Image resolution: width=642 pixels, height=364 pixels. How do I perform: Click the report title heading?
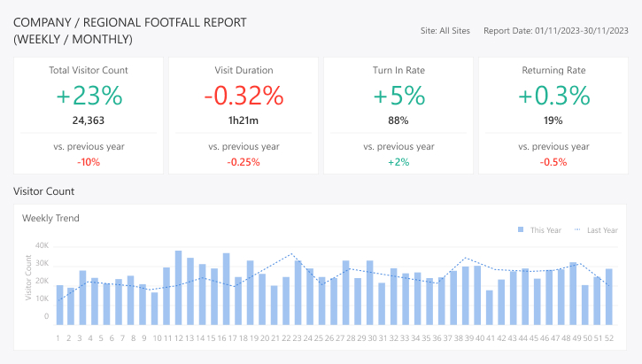click(x=130, y=31)
